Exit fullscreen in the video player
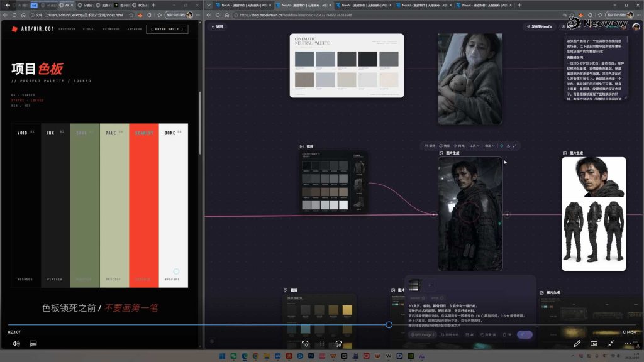This screenshot has height=362, width=644. pos(611,344)
